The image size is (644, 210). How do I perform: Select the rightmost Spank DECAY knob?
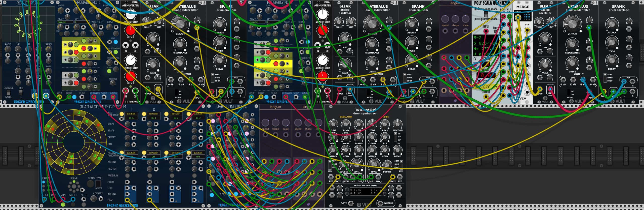coord(612,60)
